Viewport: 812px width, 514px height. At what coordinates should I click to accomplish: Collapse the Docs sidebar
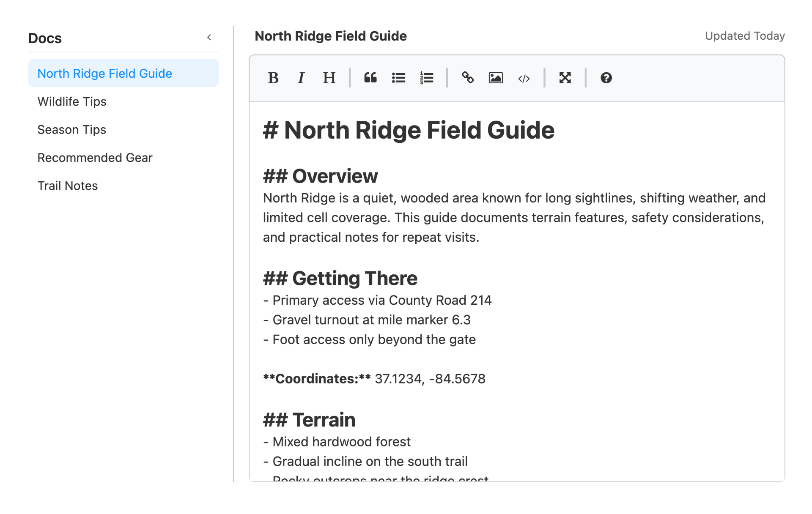tap(209, 37)
